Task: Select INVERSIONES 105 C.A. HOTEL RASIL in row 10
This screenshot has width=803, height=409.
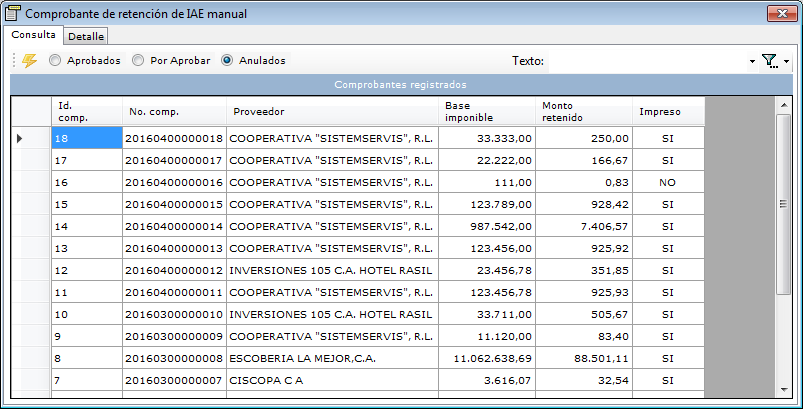Action: [x=332, y=314]
